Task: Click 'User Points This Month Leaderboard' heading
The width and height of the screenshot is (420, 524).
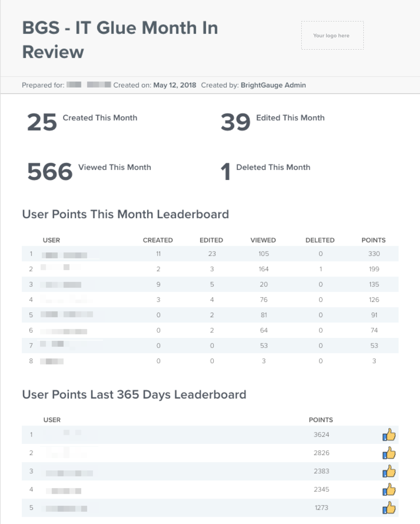Action: [x=125, y=214]
